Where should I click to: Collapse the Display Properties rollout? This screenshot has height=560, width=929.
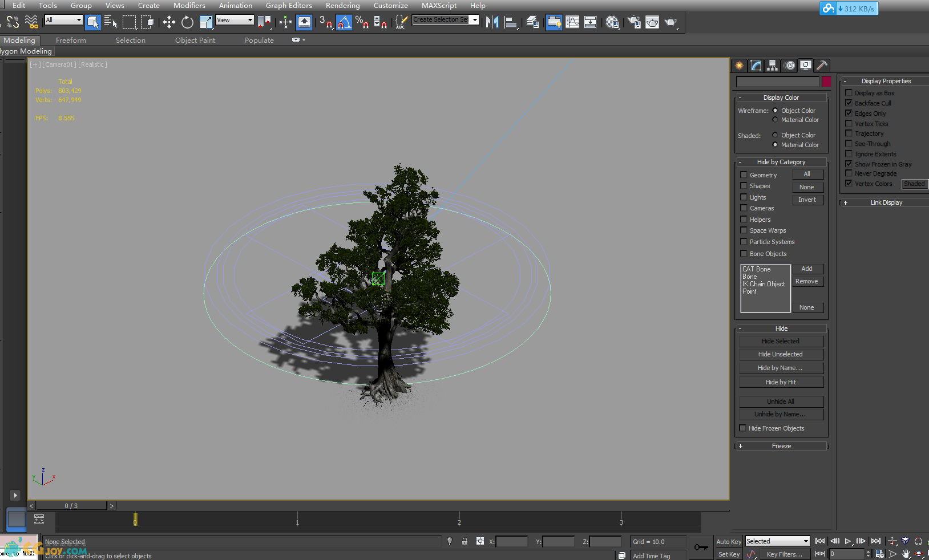[x=886, y=81]
